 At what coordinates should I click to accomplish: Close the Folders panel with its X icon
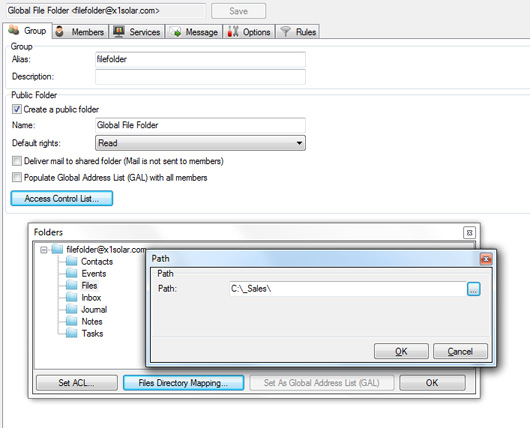[x=469, y=233]
